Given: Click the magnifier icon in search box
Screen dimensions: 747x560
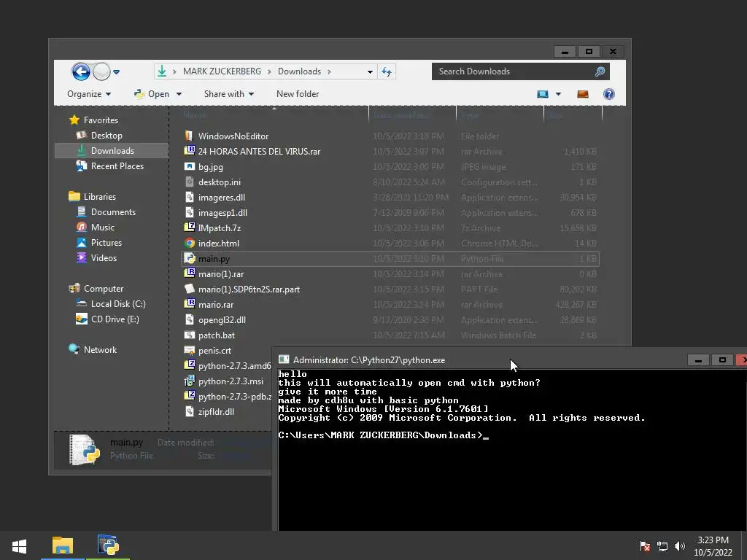Looking at the screenshot, I should coord(600,71).
